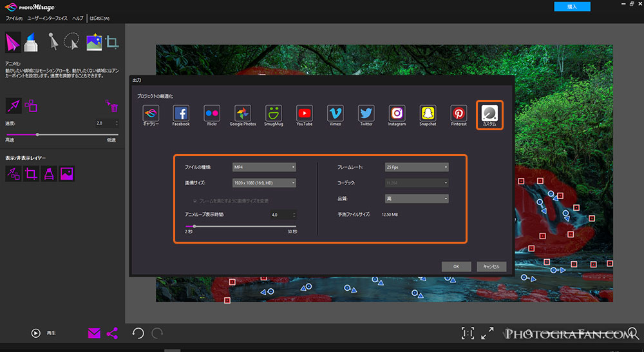The height and width of the screenshot is (352, 644).
Task: Click the redo arrow icon
Action: click(x=157, y=333)
